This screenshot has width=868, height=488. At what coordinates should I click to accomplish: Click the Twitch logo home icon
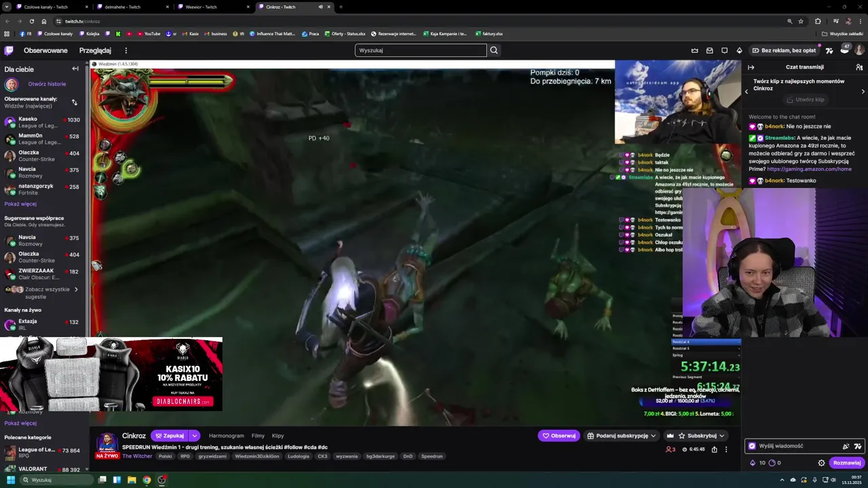pyautogui.click(x=9, y=50)
